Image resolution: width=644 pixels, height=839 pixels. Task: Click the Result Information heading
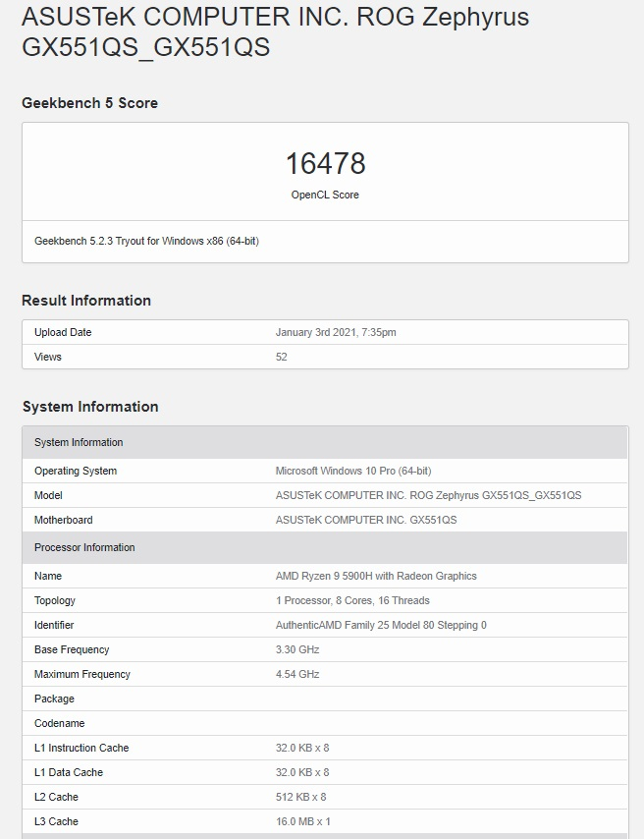pos(86,301)
